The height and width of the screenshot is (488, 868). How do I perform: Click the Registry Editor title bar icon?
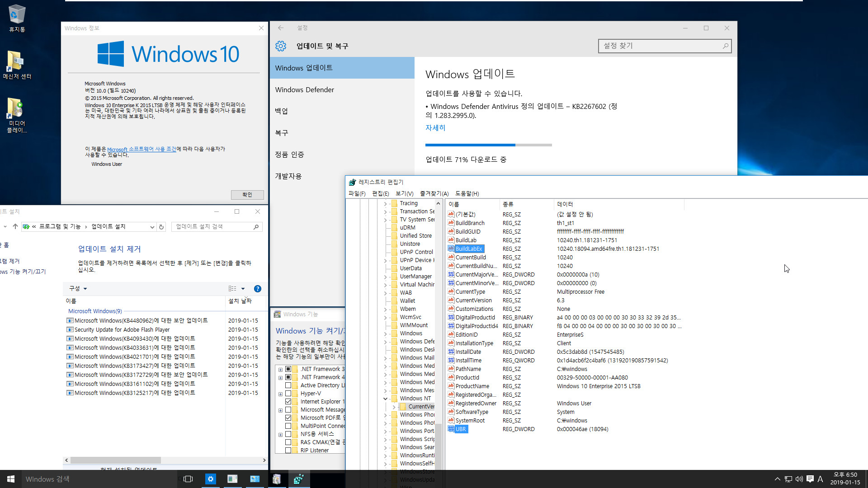point(352,182)
